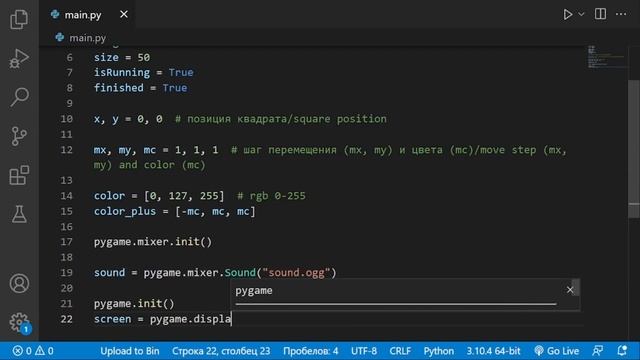
Task: Dismiss the pygame notification popup
Action: coord(570,290)
